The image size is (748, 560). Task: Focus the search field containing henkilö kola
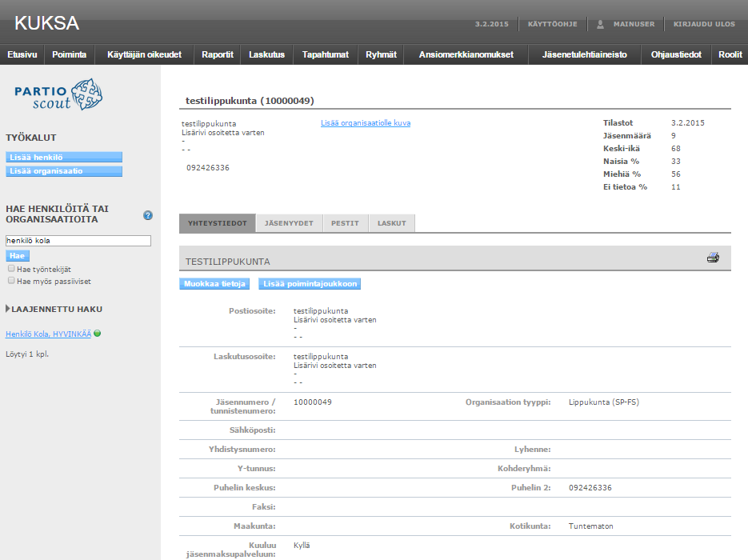click(x=78, y=241)
